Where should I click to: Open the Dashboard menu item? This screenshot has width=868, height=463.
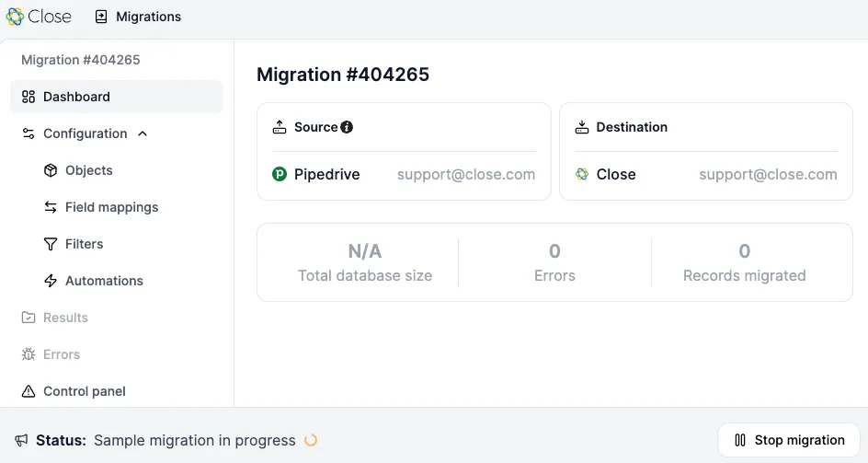[116, 97]
